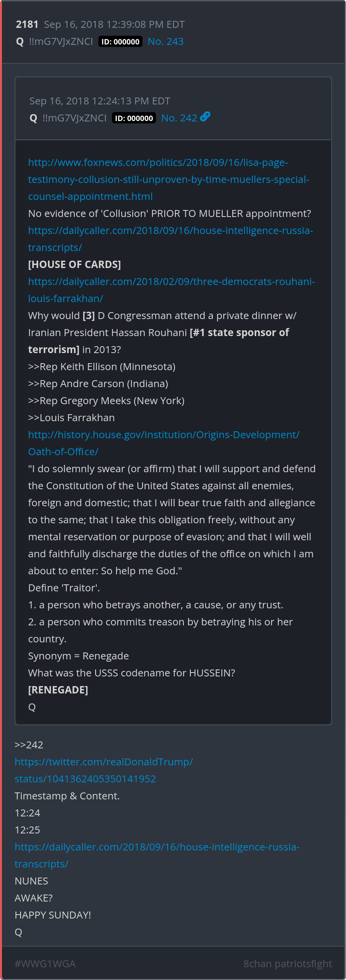Click the >>242 reply reference
The image size is (346, 980).
point(29,745)
